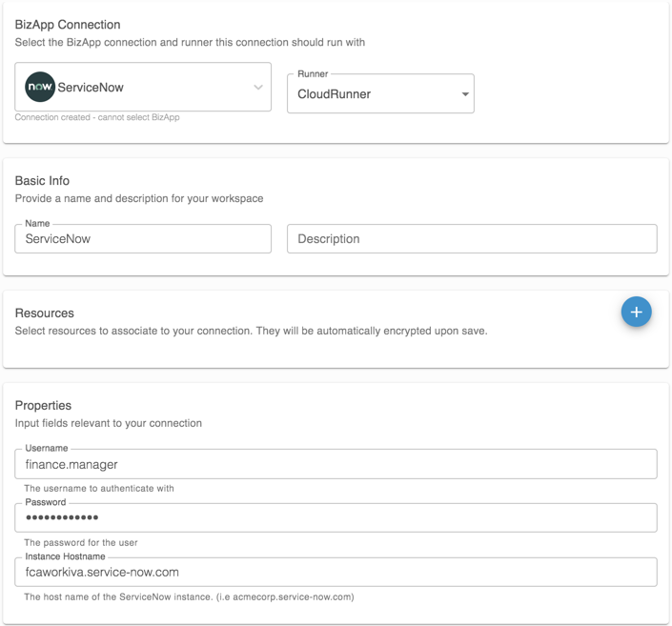Add a resource with the plus button
672x626 pixels.
(x=636, y=312)
